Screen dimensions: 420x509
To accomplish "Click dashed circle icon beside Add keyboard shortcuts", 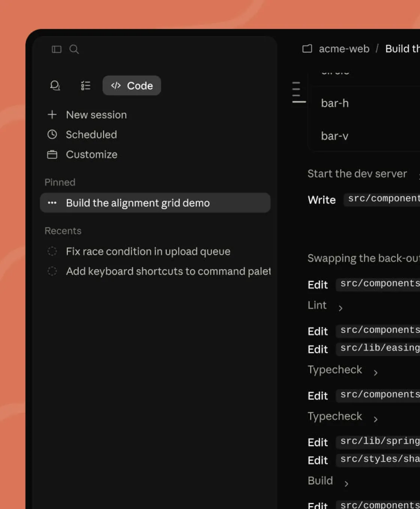I will (x=52, y=271).
